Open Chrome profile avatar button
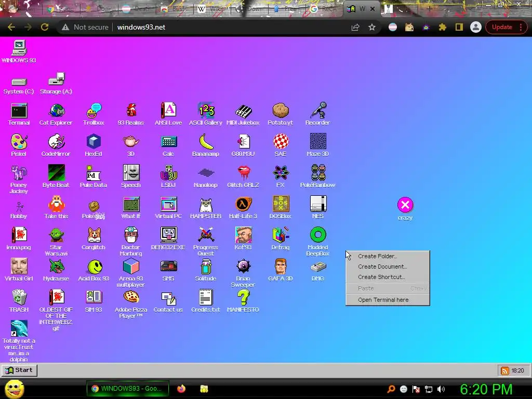532x399 pixels. 476,27
